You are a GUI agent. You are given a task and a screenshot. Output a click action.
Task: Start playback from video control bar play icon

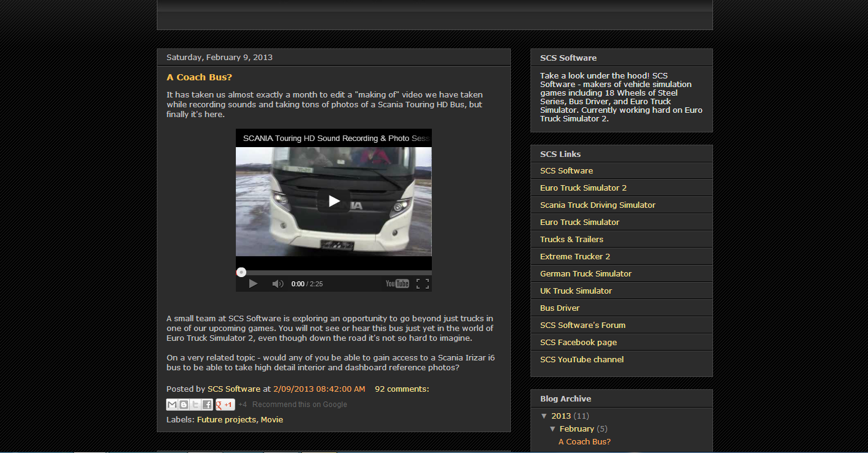[253, 283]
